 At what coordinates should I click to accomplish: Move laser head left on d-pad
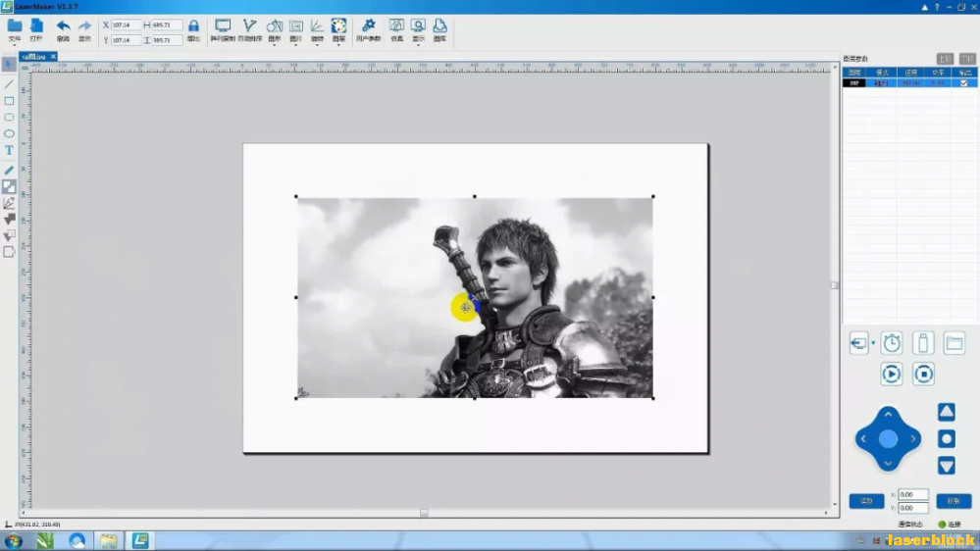pos(863,439)
